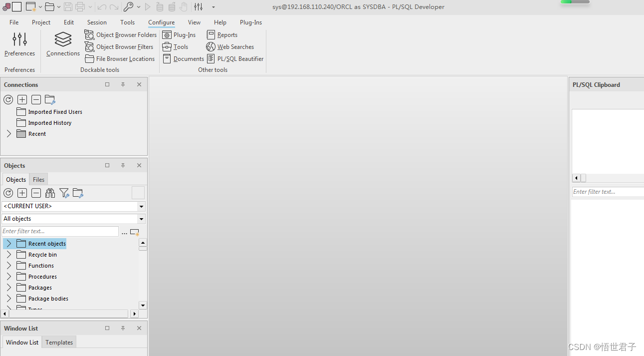This screenshot has width=644, height=356.
Task: Click the plus icon in Objects panel
Action: point(22,193)
